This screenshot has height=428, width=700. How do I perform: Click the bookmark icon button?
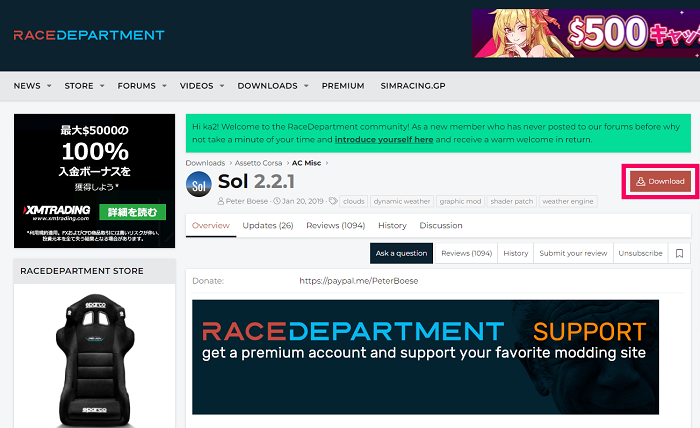pyautogui.click(x=679, y=253)
